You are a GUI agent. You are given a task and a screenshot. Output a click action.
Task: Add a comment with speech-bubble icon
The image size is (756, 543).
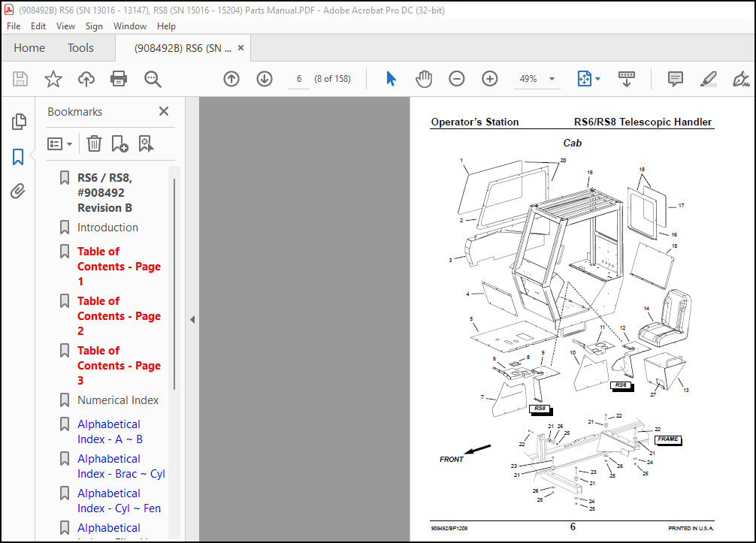tap(675, 79)
